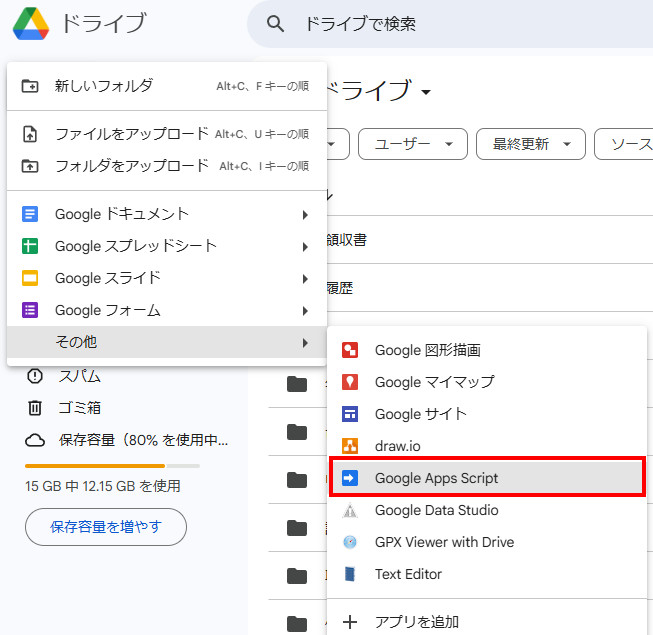Click the 15 GB 中 12.15 GB を使用 text
This screenshot has height=635, width=653.
click(x=102, y=486)
